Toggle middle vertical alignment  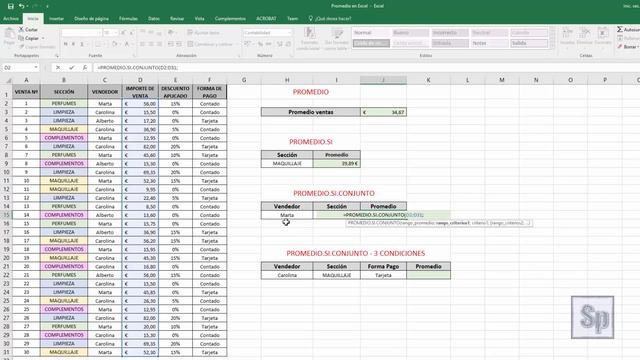(x=151, y=32)
